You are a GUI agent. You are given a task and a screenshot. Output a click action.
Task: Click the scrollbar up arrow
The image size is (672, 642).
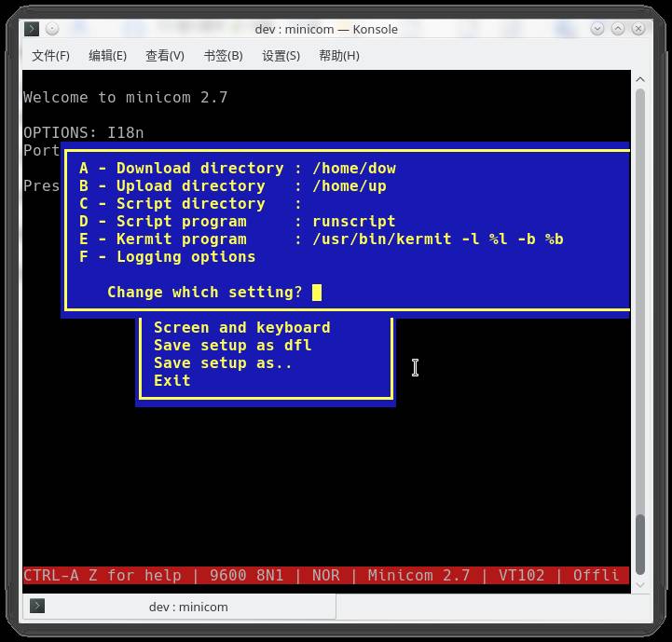click(x=640, y=79)
